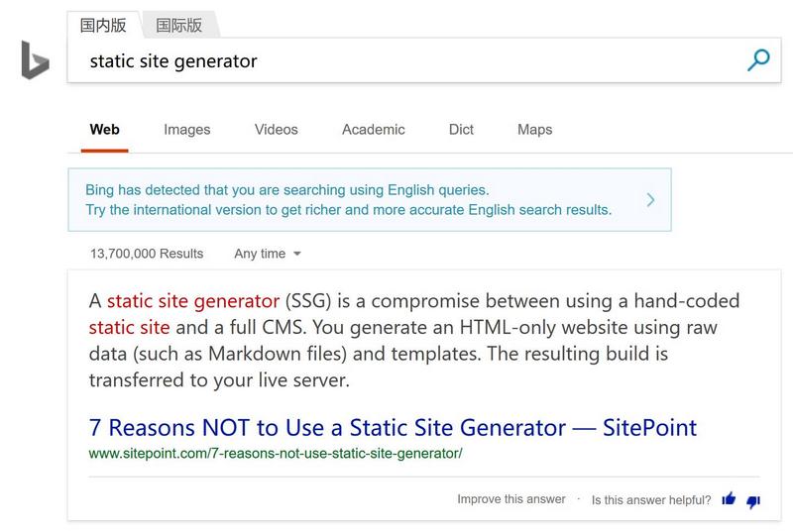Click the www.sitepoint.com URL link
This screenshot has height=532, width=793.
276,453
